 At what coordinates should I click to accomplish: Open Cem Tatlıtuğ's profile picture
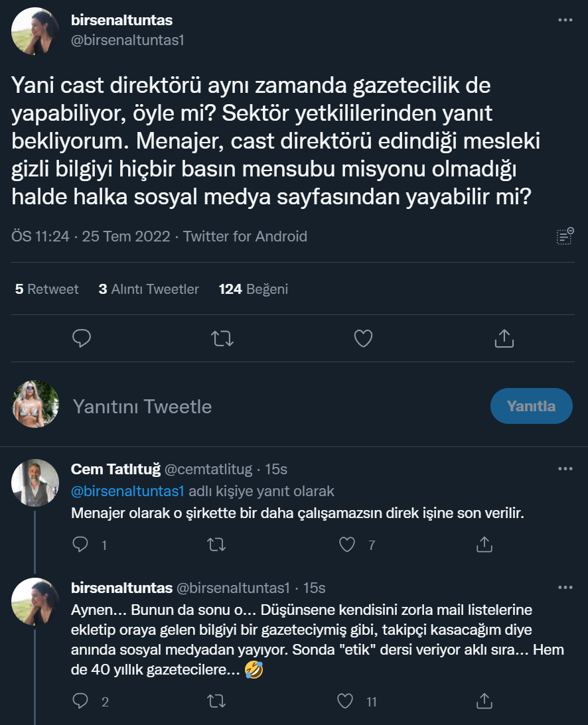(35, 482)
